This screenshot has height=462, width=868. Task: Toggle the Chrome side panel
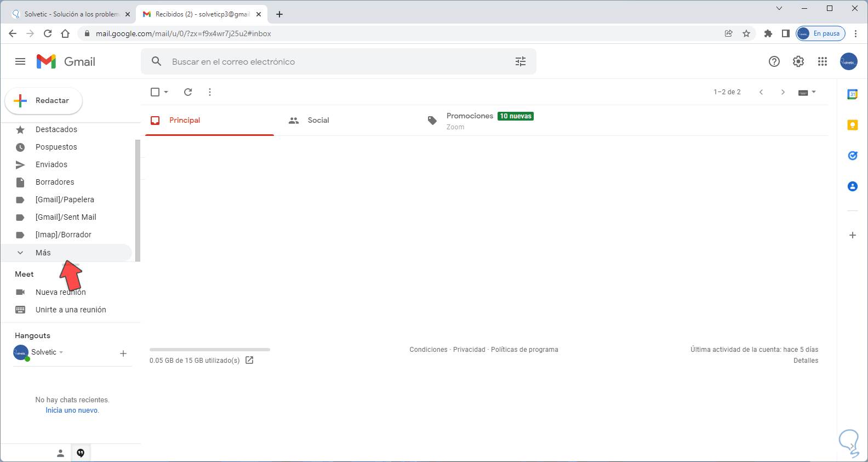coord(786,33)
